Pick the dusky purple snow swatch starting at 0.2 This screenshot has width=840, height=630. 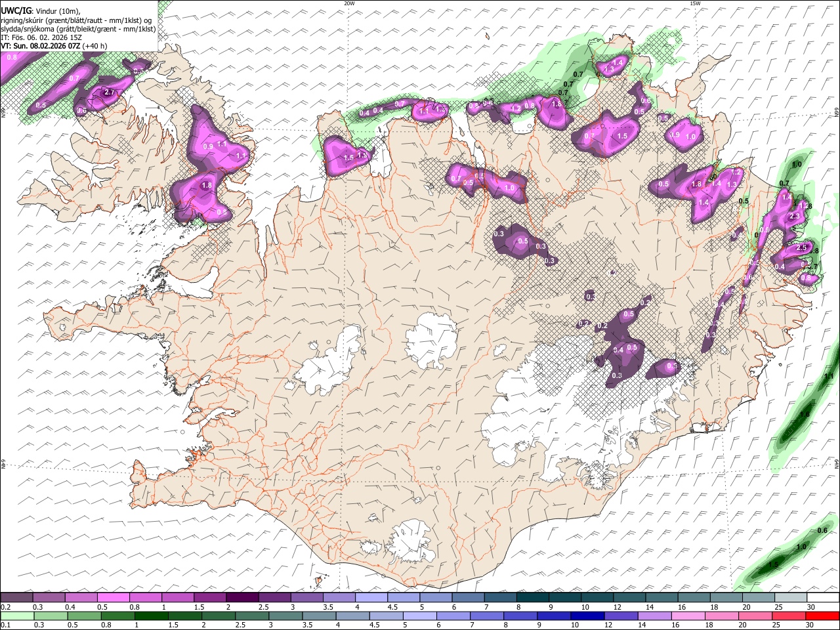click(17, 598)
